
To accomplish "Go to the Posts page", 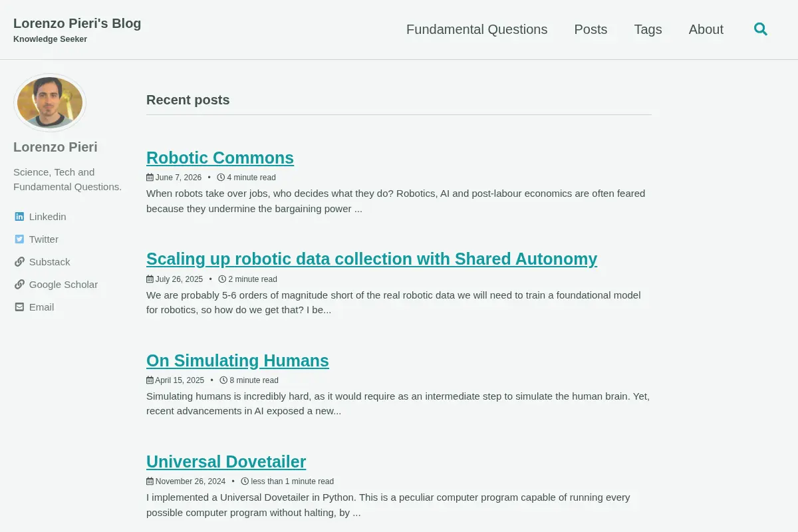I will click(591, 29).
